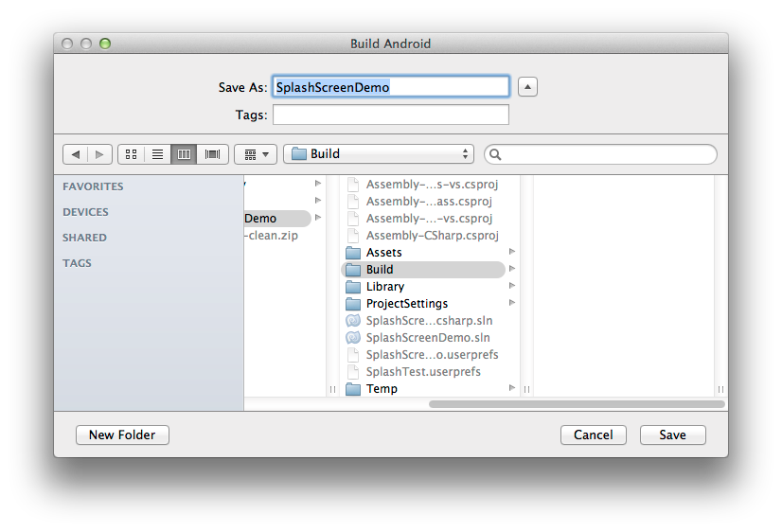Switch to cover flow view
Image resolution: width=782 pixels, height=532 pixels.
[212, 154]
